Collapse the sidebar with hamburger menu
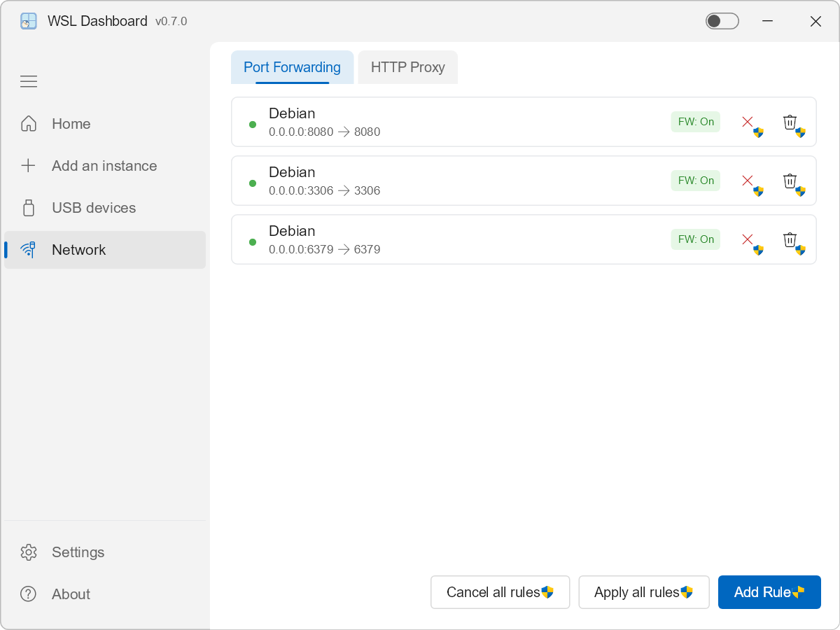840x630 pixels. pyautogui.click(x=29, y=81)
